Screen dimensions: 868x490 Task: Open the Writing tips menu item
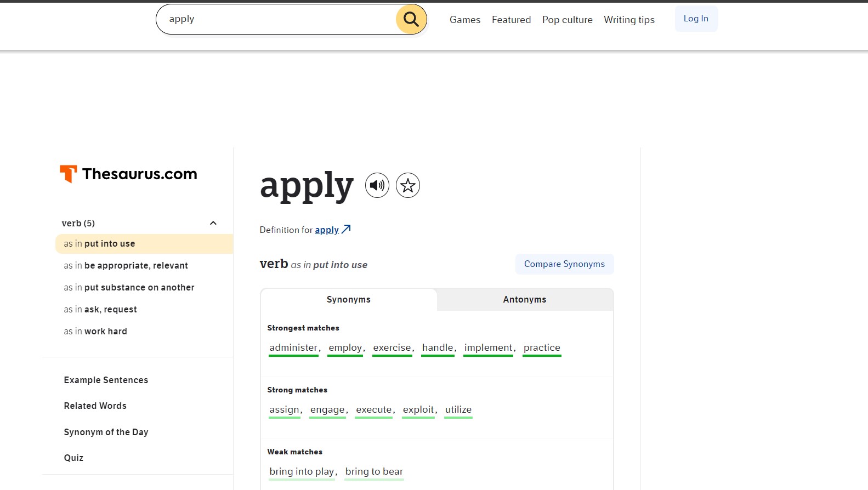[629, 20]
